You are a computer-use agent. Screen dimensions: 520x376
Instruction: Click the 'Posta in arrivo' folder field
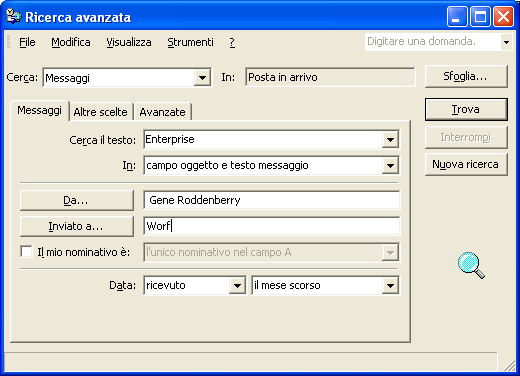click(x=330, y=77)
